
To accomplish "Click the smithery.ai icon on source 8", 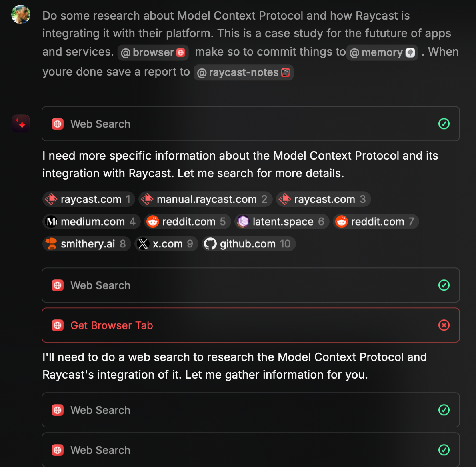I will [51, 244].
